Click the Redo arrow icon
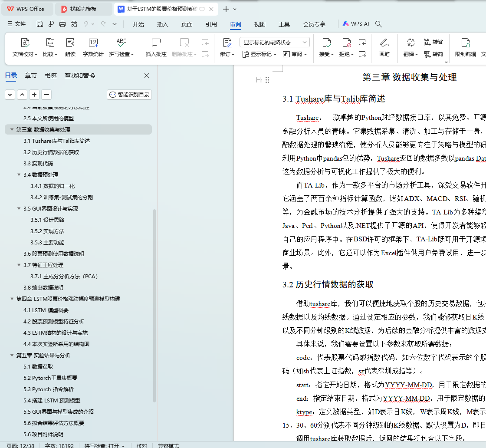 point(103,24)
